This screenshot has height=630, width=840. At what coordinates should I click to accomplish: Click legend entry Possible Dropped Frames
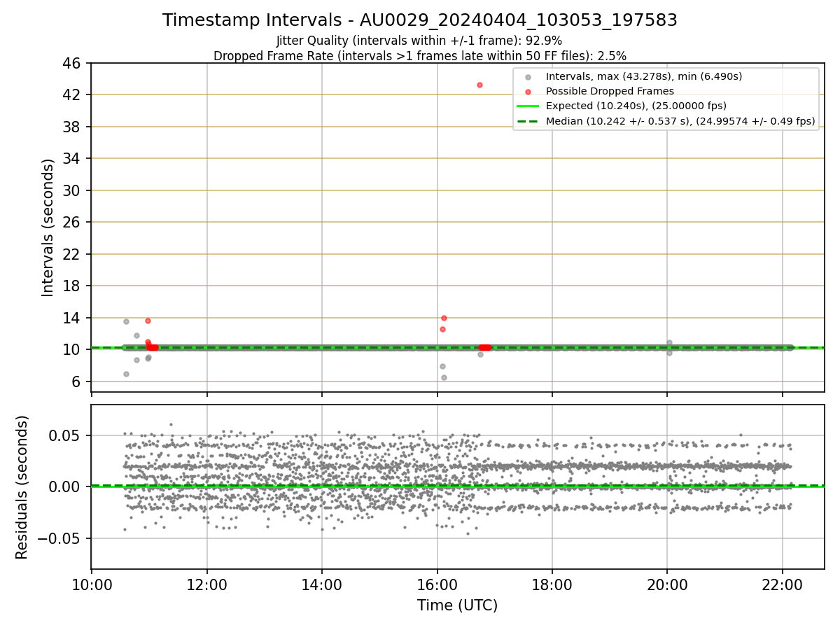[x=610, y=91]
